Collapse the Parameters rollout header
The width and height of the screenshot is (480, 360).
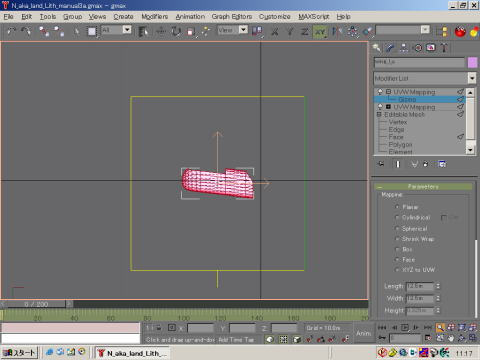[x=423, y=187]
